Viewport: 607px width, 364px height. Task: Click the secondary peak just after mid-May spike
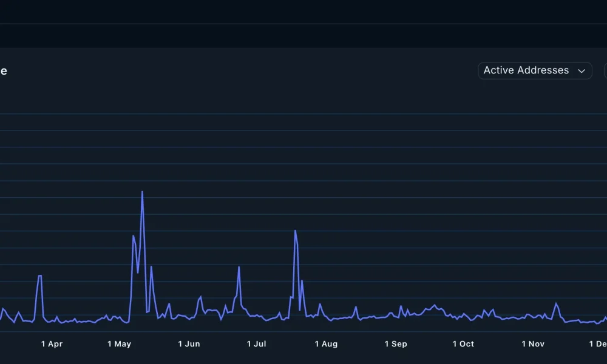151,267
